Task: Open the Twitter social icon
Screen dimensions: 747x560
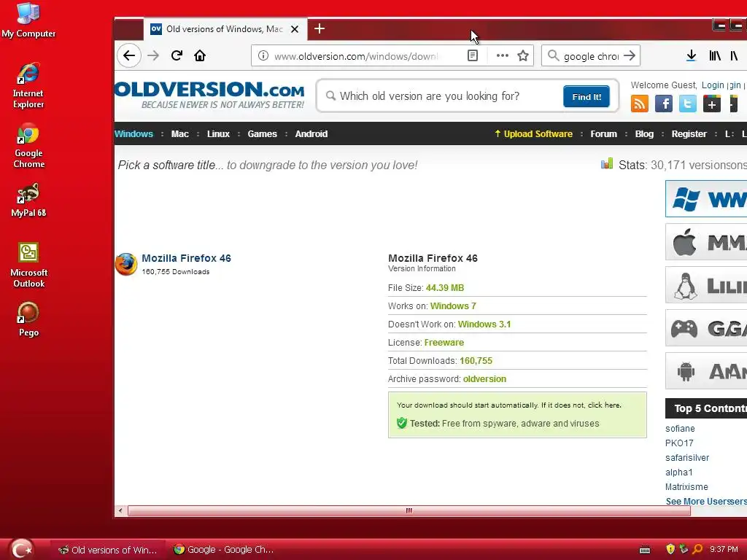Action: [x=687, y=104]
